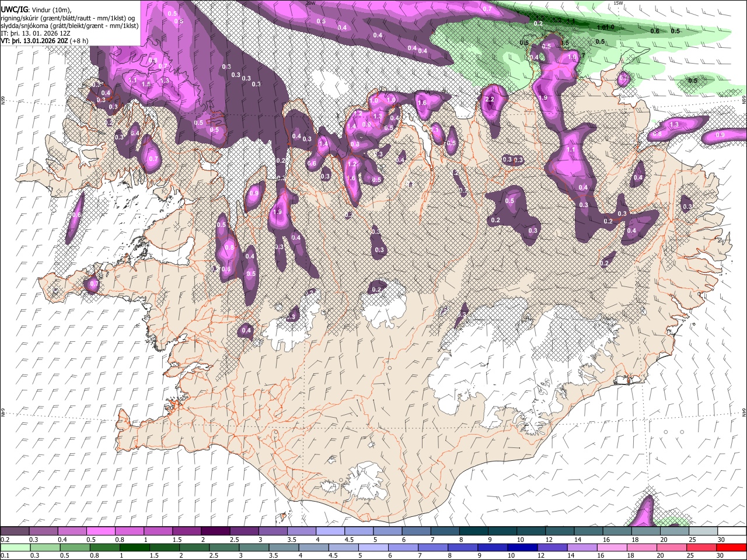Image resolution: width=747 pixels, height=560 pixels.
Task: Pick the 2 darkest purple snow-scale swatch
Action: 215,531
